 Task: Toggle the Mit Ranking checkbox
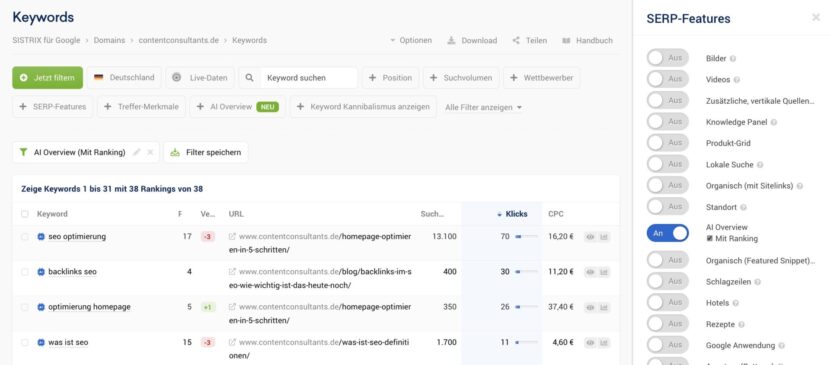(x=710, y=239)
